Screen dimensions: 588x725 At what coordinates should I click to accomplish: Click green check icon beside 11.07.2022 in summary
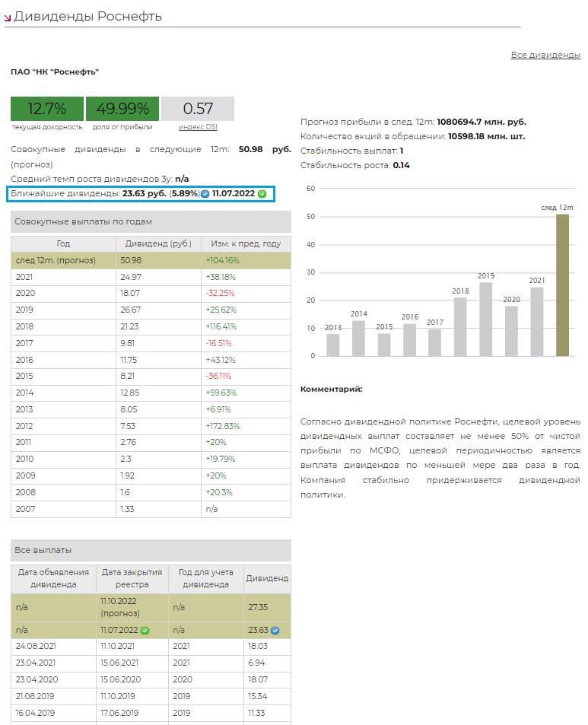262,194
